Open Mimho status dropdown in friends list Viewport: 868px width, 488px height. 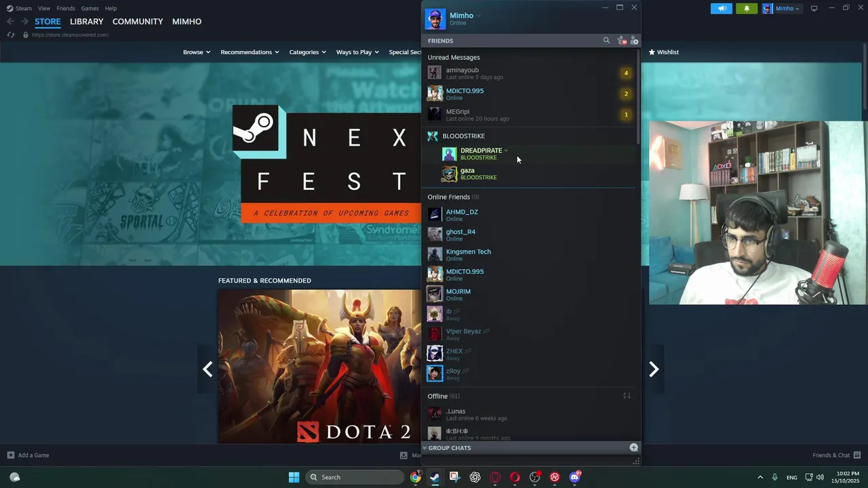click(478, 16)
